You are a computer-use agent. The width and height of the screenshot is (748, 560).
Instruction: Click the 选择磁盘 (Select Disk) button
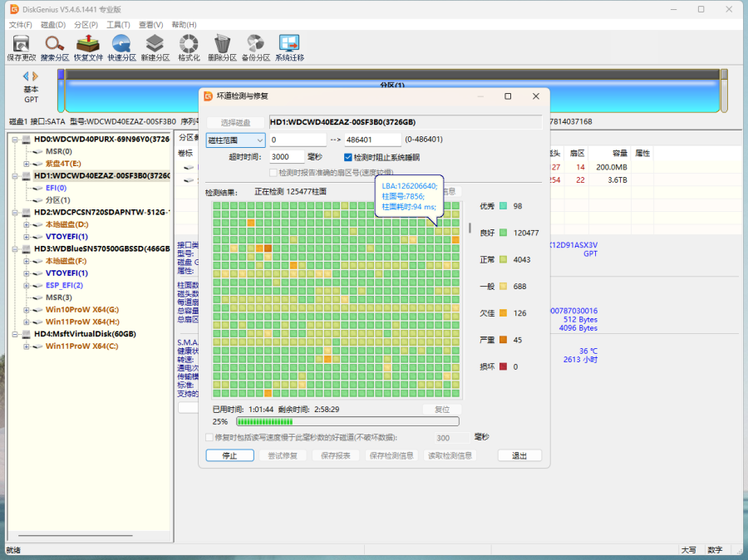[x=236, y=123]
